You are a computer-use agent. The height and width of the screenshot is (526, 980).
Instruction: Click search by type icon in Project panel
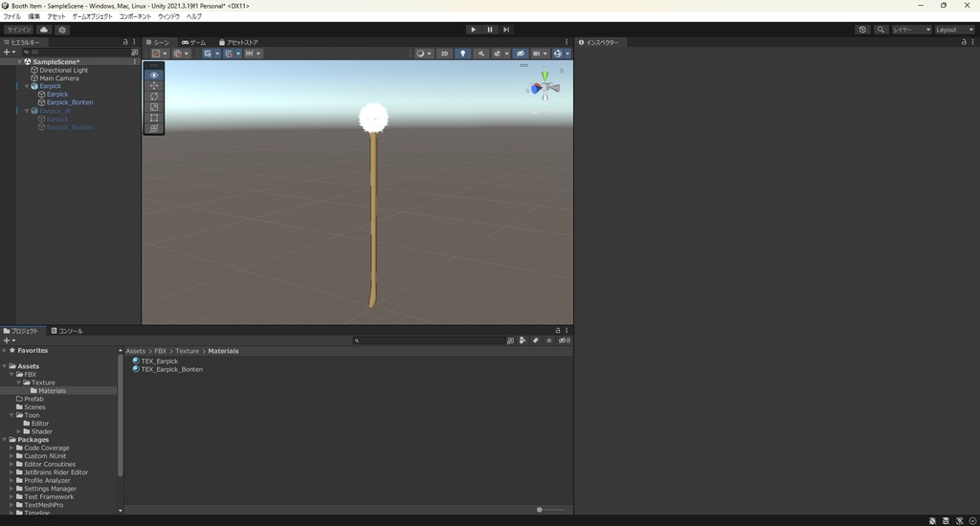click(523, 340)
